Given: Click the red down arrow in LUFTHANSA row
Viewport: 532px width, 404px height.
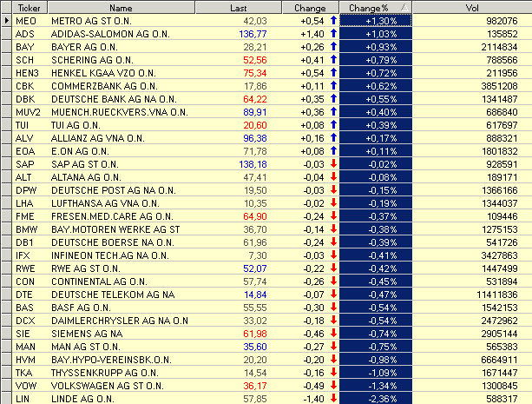Looking at the screenshot, I should (x=333, y=202).
